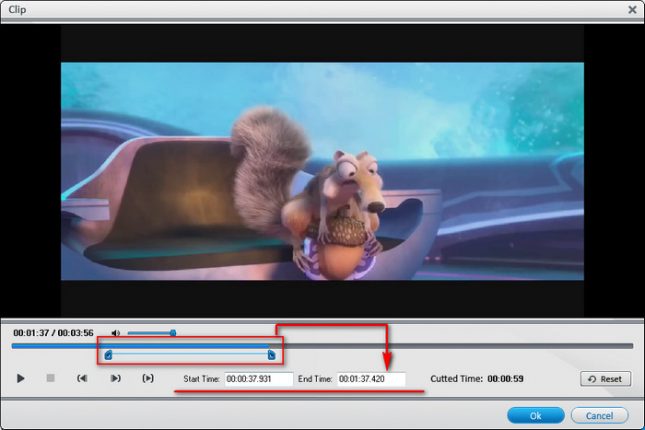645x430 pixels.
Task: Select the left trim handle on timeline
Action: [x=108, y=354]
